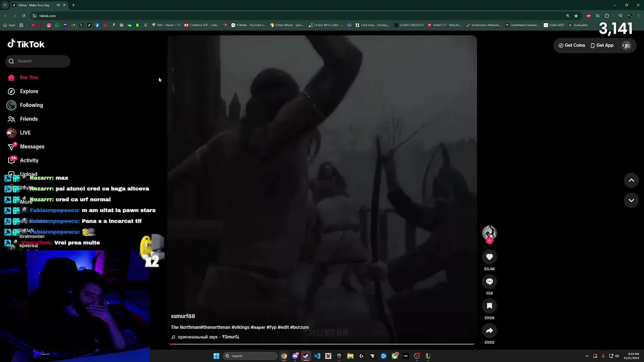644x362 pixels.
Task: Open the Explore page
Action: coord(23,92)
